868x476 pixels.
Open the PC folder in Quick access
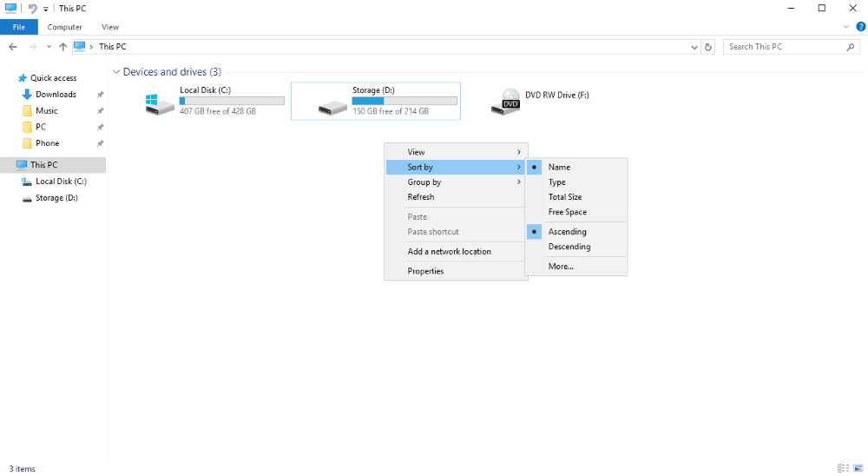point(41,127)
